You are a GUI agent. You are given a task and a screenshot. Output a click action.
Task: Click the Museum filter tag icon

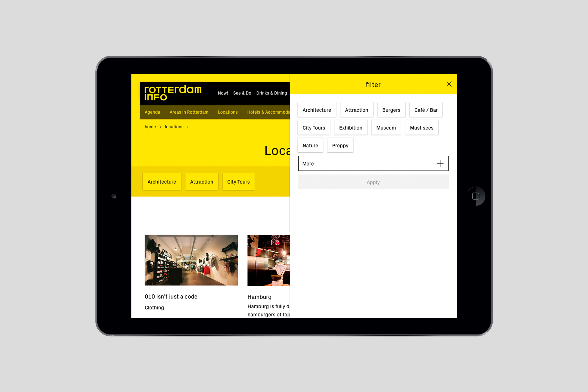point(385,127)
